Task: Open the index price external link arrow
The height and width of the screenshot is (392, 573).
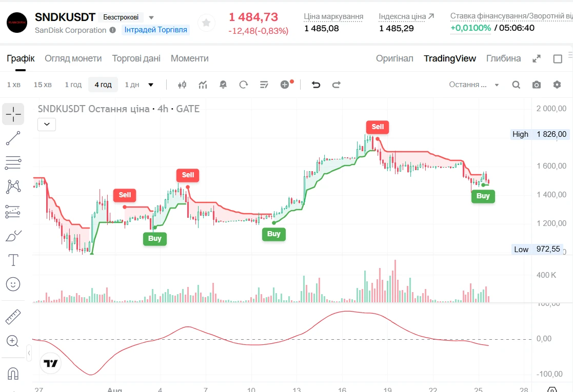Action: tap(431, 16)
